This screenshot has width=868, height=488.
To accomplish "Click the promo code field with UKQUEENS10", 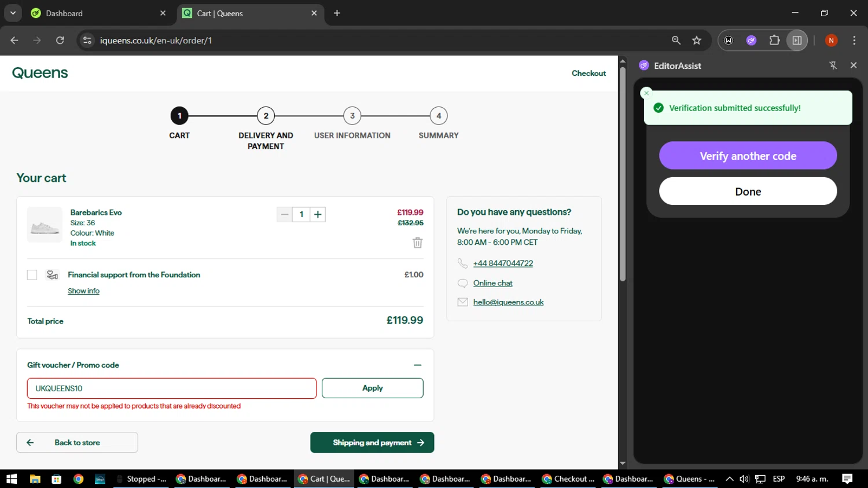I will (172, 388).
